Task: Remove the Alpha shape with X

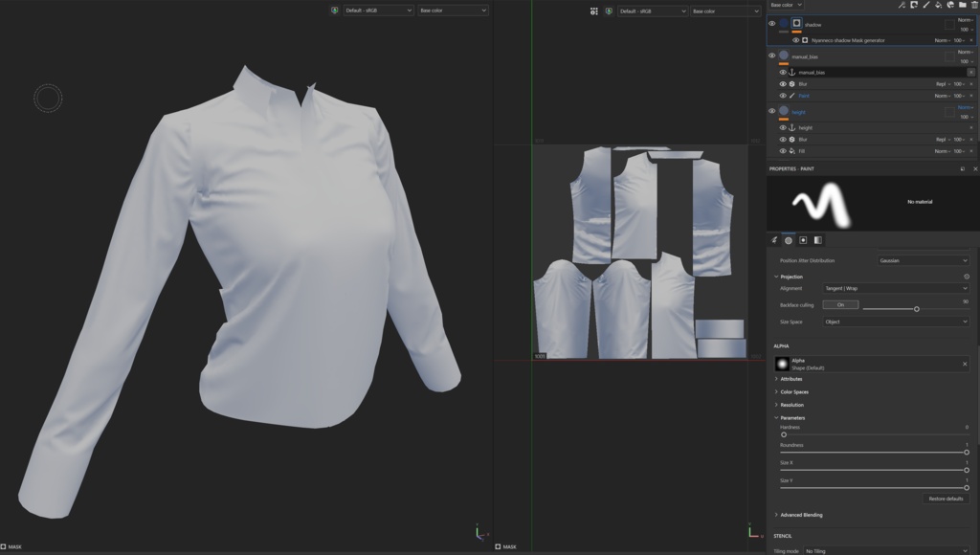Action: (x=965, y=364)
